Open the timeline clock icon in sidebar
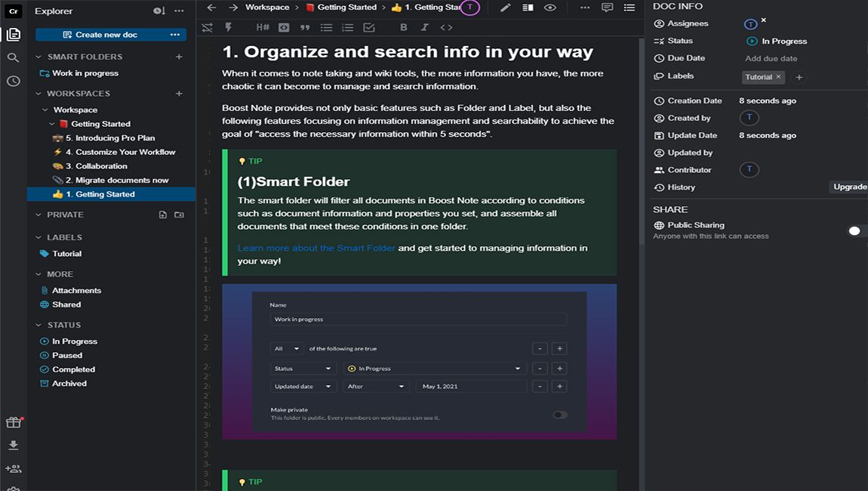 (13, 81)
